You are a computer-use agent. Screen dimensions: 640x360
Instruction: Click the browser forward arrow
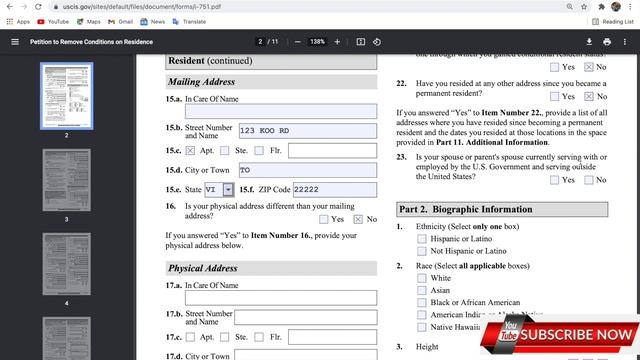(x=24, y=7)
